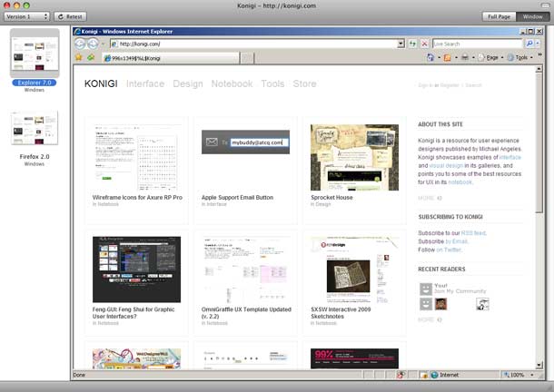This screenshot has width=554, height=392.
Task: Open SXSW Interactive 2009 Sketchnotes link
Action: coord(341,313)
